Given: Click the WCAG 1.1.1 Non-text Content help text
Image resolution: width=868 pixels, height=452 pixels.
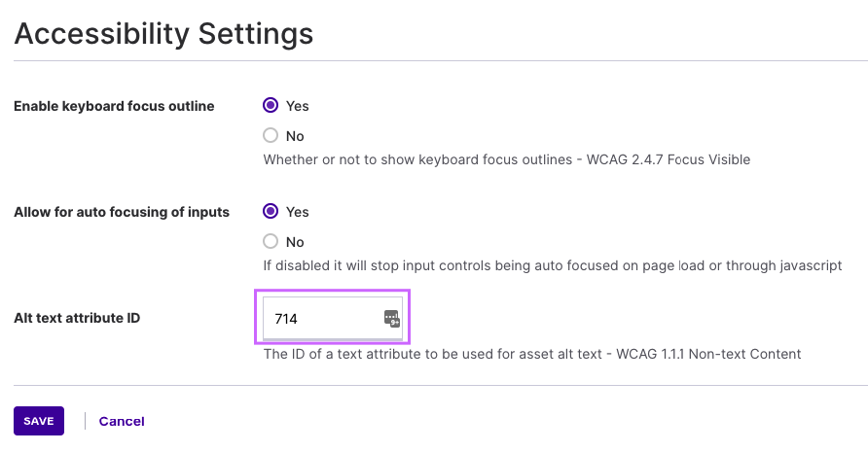Looking at the screenshot, I should click(x=532, y=354).
